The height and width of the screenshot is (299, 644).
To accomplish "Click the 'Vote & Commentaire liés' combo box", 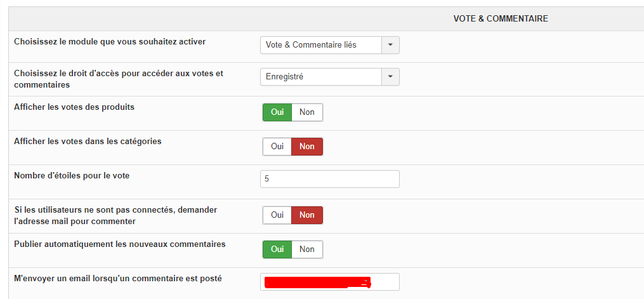I will 321,45.
